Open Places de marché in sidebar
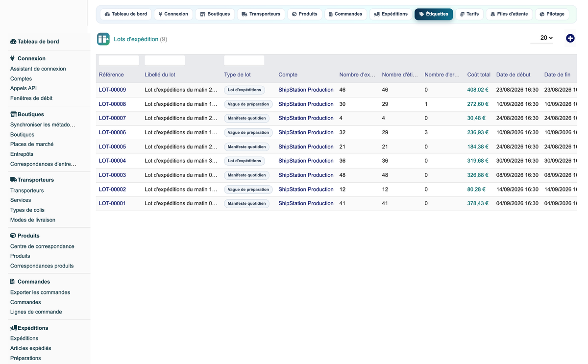 tap(32, 145)
